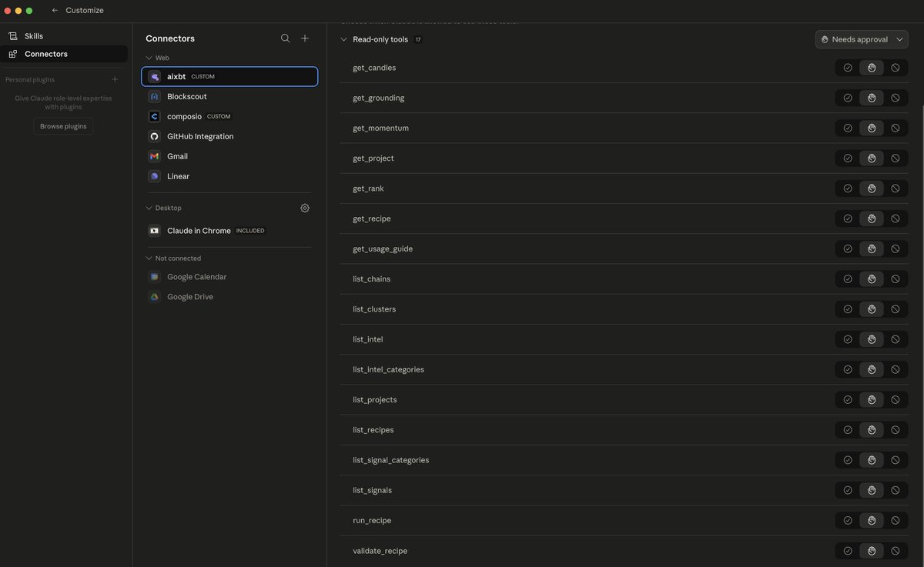The image size is (924, 567).
Task: Set get_grounding to always allow checkmark
Action: click(x=848, y=98)
